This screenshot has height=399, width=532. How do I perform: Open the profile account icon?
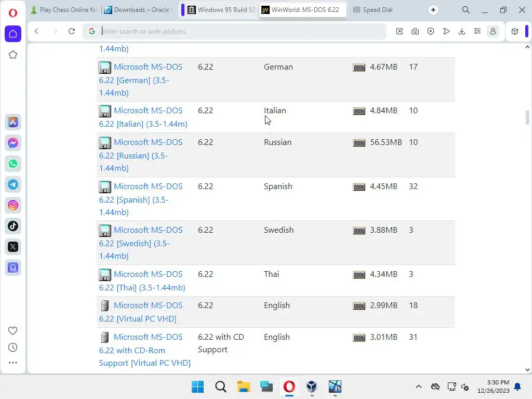pyautogui.click(x=493, y=31)
